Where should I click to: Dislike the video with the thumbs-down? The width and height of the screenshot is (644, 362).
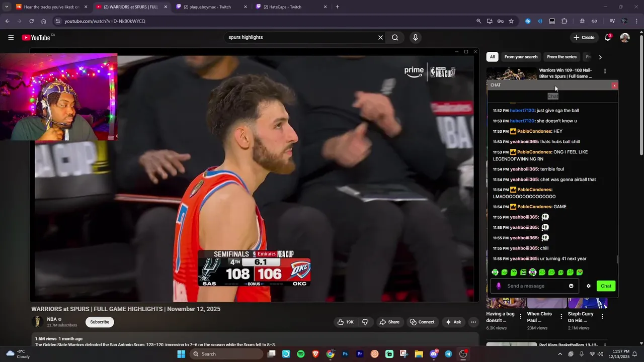click(365, 322)
